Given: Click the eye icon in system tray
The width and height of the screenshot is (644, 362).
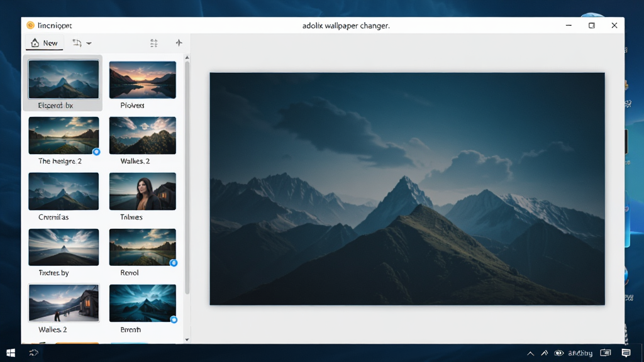Looking at the screenshot, I should [x=558, y=353].
